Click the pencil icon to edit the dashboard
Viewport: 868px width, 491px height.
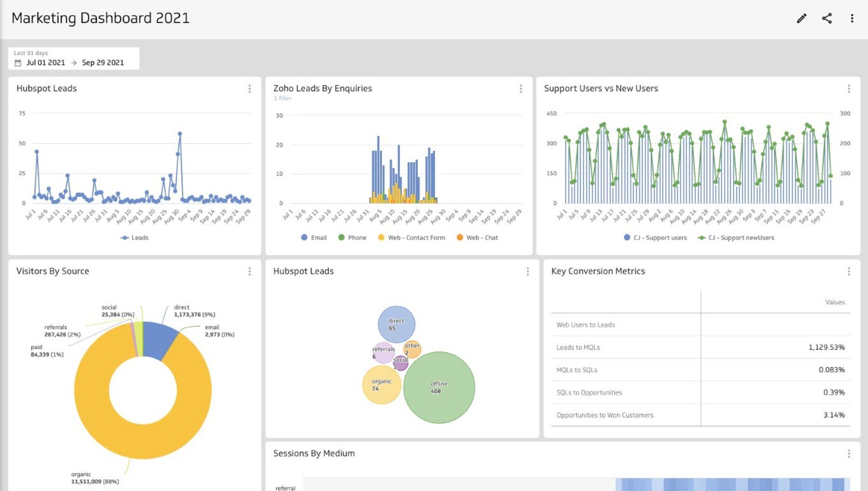click(x=802, y=18)
